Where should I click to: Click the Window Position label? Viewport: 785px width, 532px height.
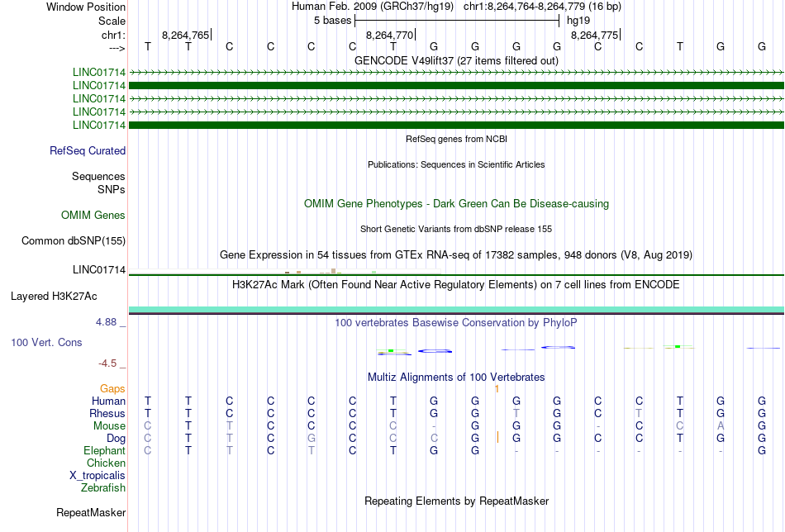pos(86,7)
